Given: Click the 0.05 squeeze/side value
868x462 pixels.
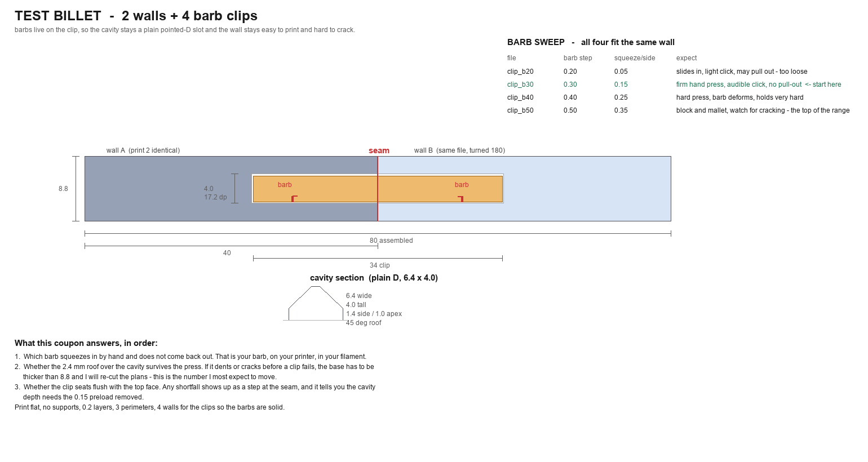Looking at the screenshot, I should 621,72.
